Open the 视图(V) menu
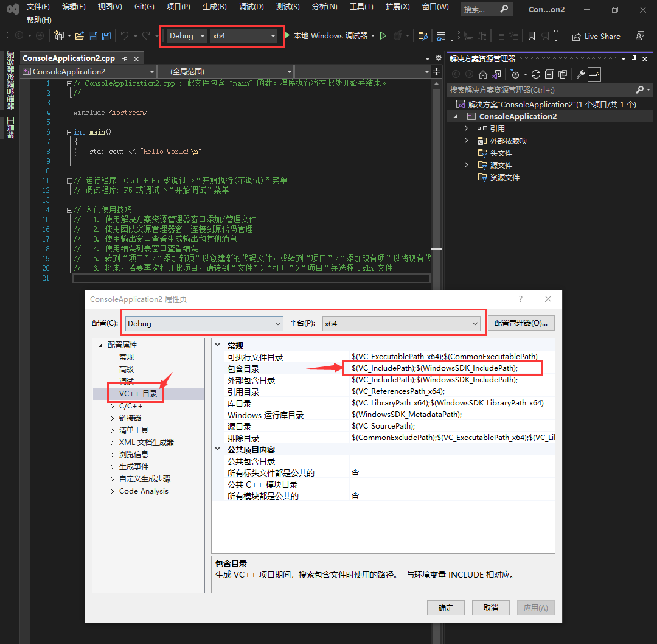Viewport: 657px width, 644px height. [x=109, y=7]
